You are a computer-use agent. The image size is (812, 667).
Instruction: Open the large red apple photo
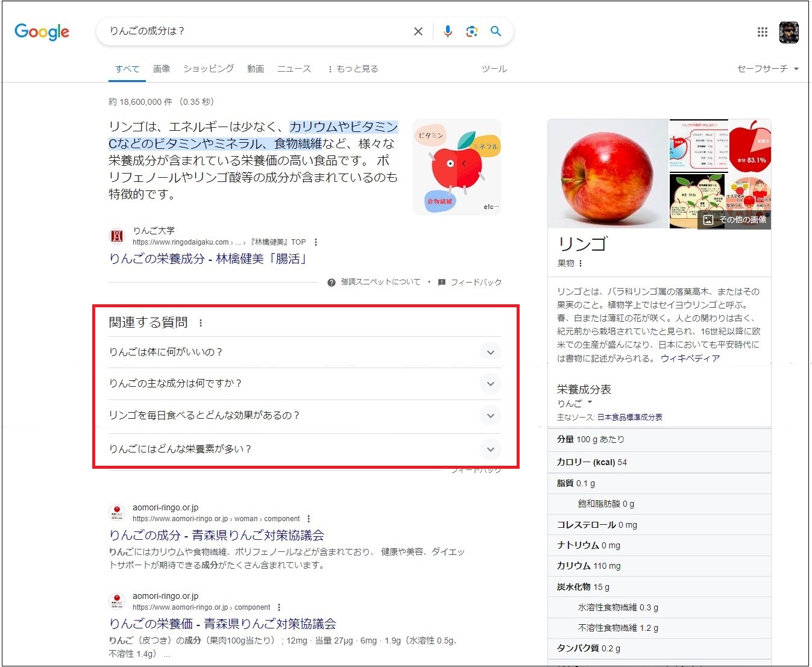point(608,174)
